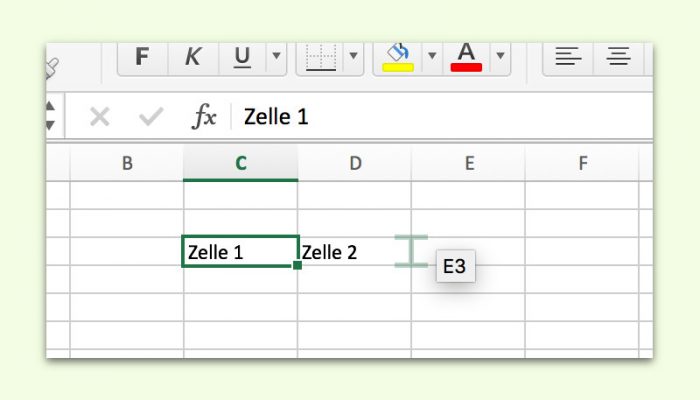Open the insert function fx icon
The image size is (700, 400).
pyautogui.click(x=204, y=117)
